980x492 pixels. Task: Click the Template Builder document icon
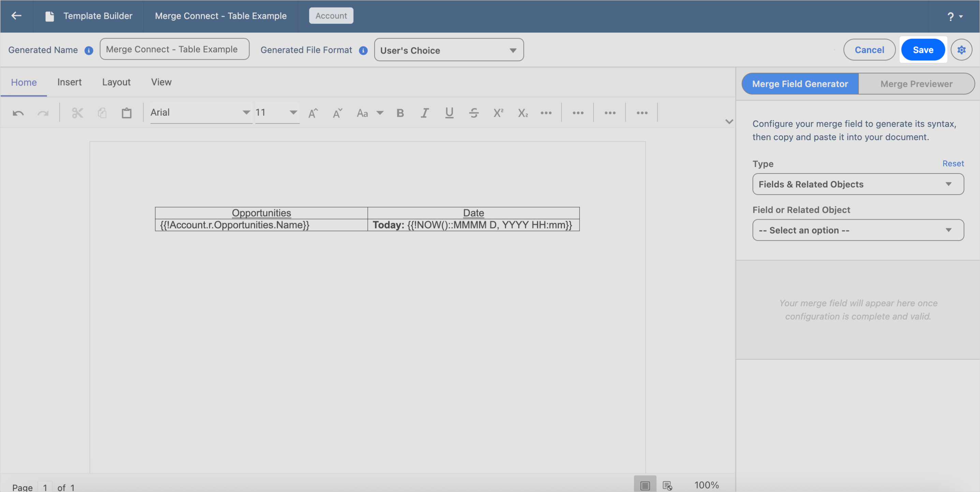[49, 16]
